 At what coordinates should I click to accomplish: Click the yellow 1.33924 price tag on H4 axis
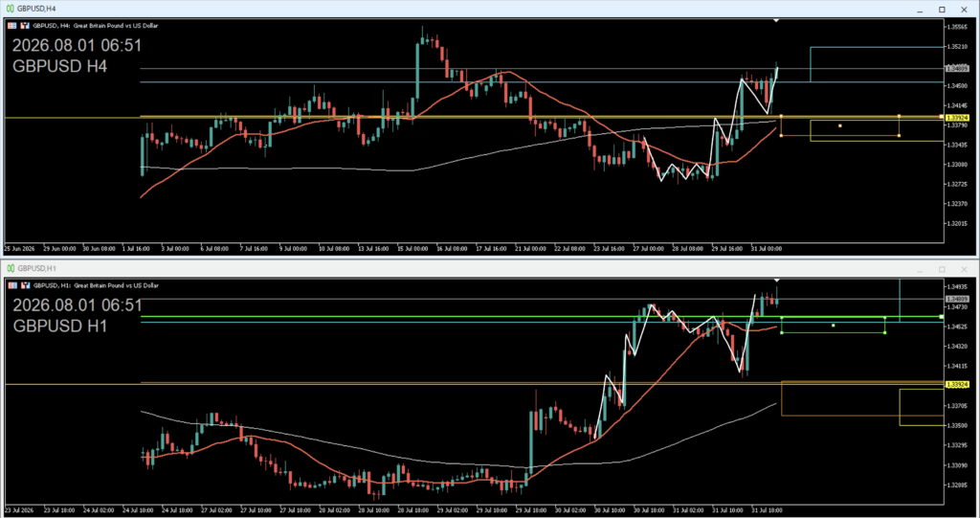pos(957,118)
